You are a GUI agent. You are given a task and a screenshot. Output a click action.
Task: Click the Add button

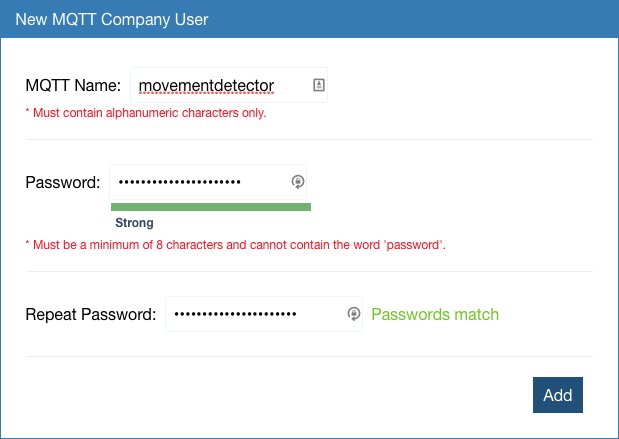(557, 395)
